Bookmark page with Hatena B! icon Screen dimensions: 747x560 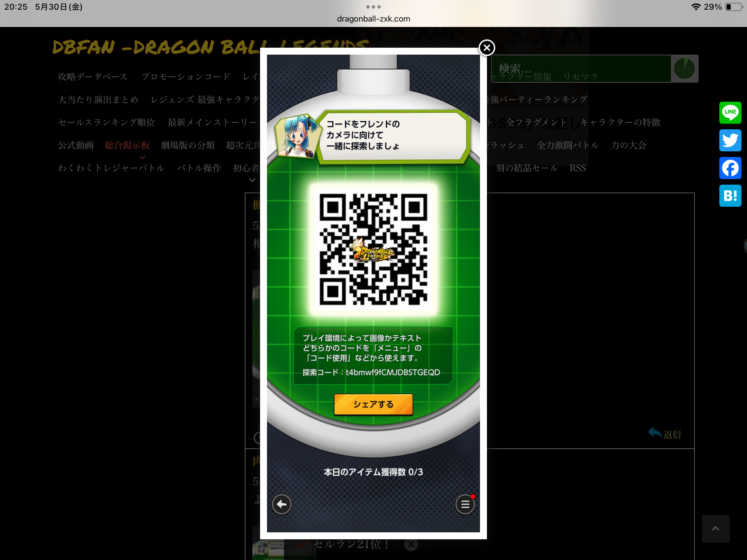tap(730, 196)
